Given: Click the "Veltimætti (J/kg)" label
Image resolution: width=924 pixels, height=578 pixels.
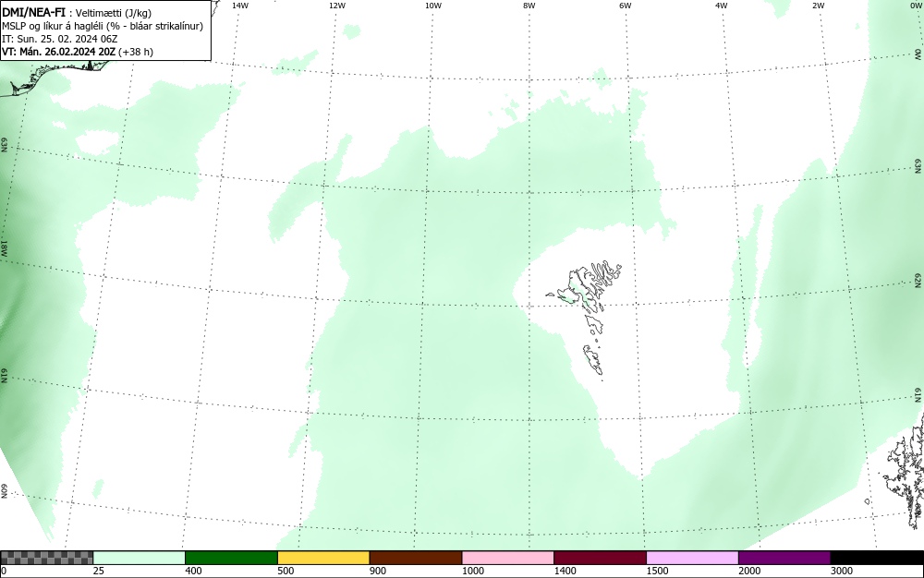Looking at the screenshot, I should pyautogui.click(x=114, y=13).
